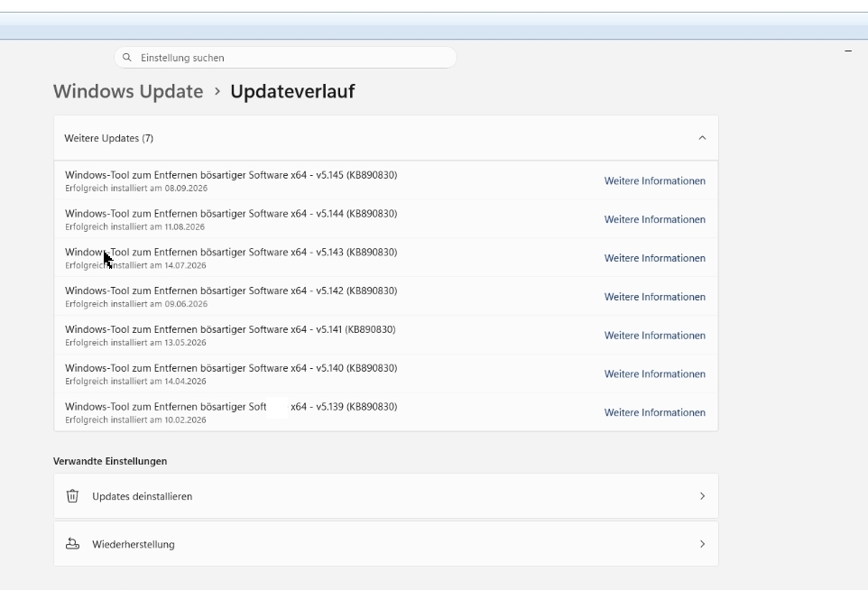Screen dimensions: 868x590
Task: Open the Wiederherstellung label
Action: 134,545
